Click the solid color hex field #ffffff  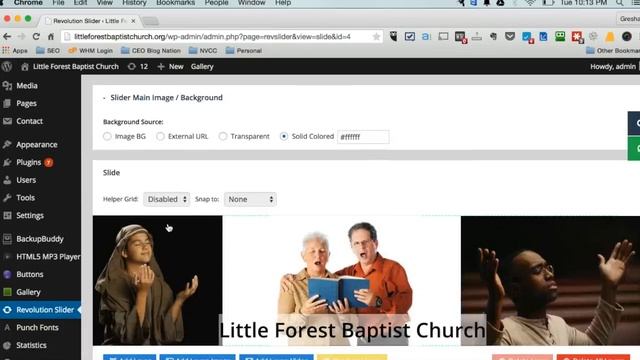(363, 137)
